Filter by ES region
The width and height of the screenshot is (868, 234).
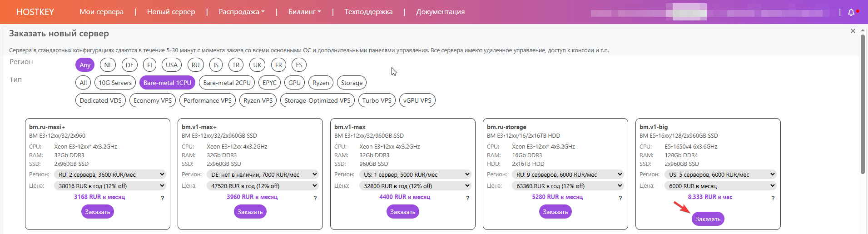point(299,65)
